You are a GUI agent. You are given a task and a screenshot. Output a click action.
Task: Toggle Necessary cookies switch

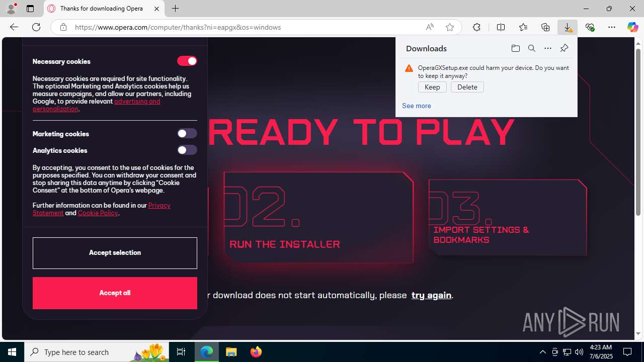tap(187, 61)
